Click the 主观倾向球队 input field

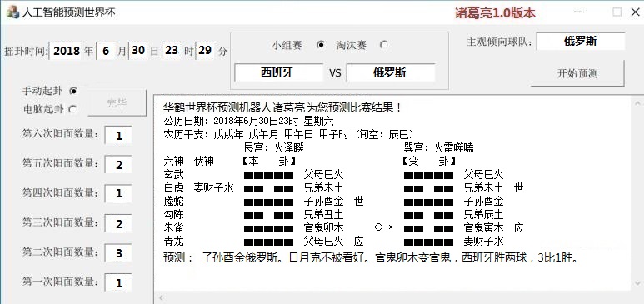pos(581,42)
